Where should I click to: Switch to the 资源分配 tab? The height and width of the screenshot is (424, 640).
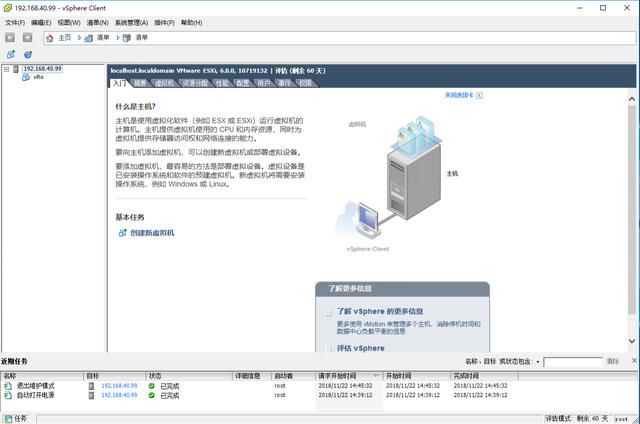point(195,83)
